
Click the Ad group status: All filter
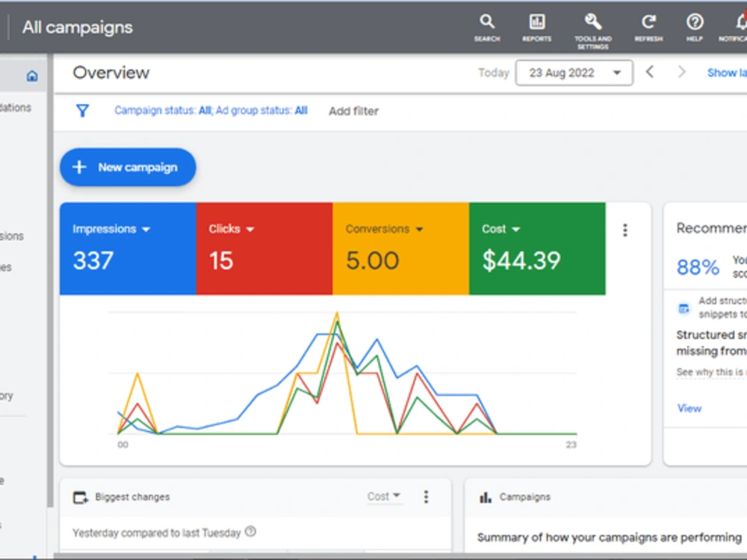coord(261,111)
